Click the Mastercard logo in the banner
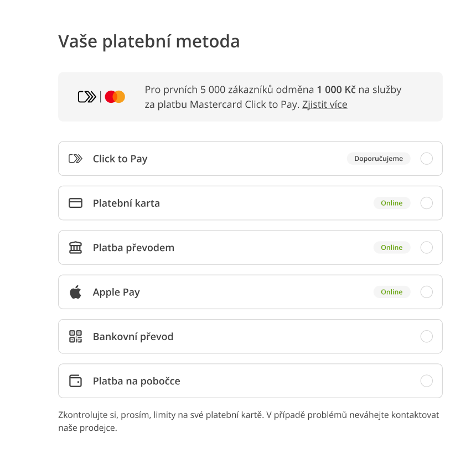The height and width of the screenshot is (449, 476). click(x=115, y=97)
